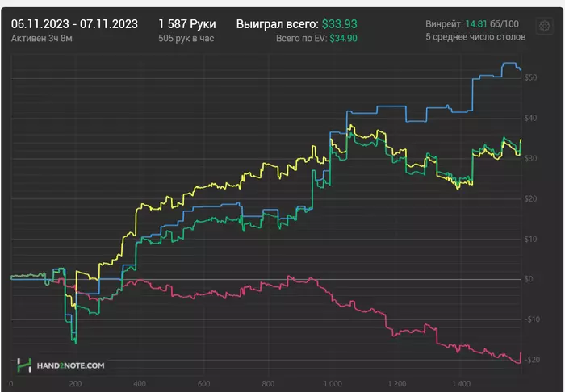Click the $50 y-axis label
565x392 pixels.
(531, 78)
